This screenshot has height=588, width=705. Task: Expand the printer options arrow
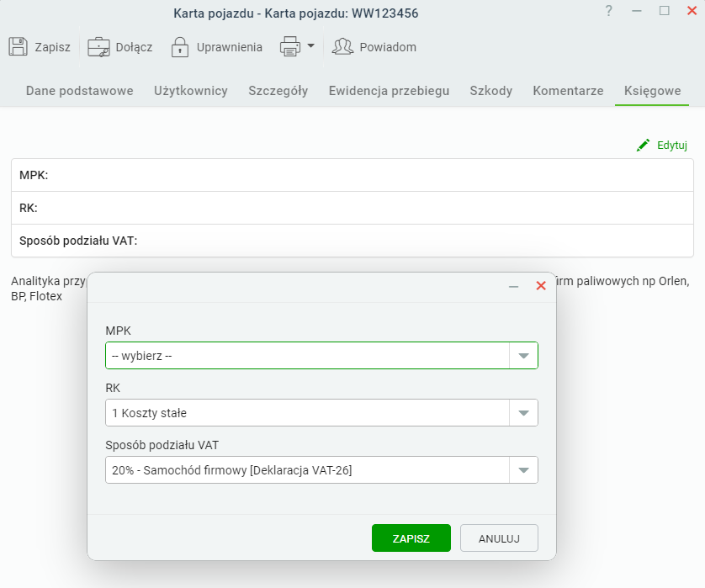point(310,46)
